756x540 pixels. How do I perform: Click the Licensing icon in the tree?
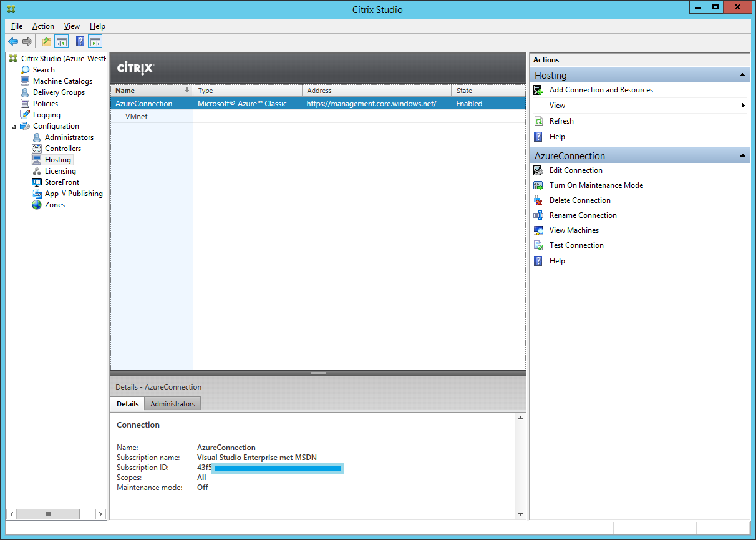(x=37, y=171)
